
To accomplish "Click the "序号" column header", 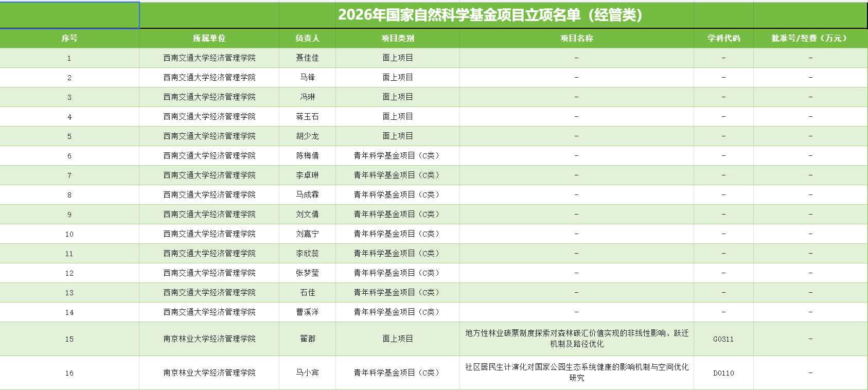I will [x=69, y=38].
